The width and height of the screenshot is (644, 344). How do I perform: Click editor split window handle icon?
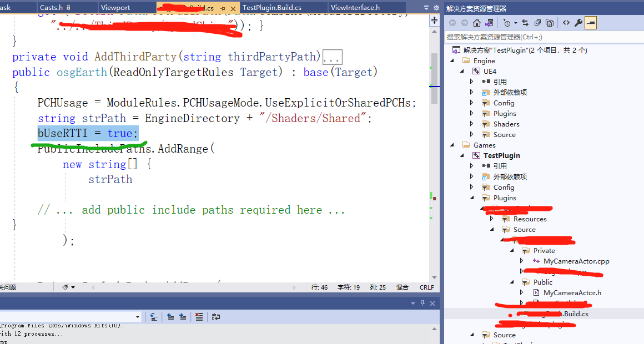[434, 21]
